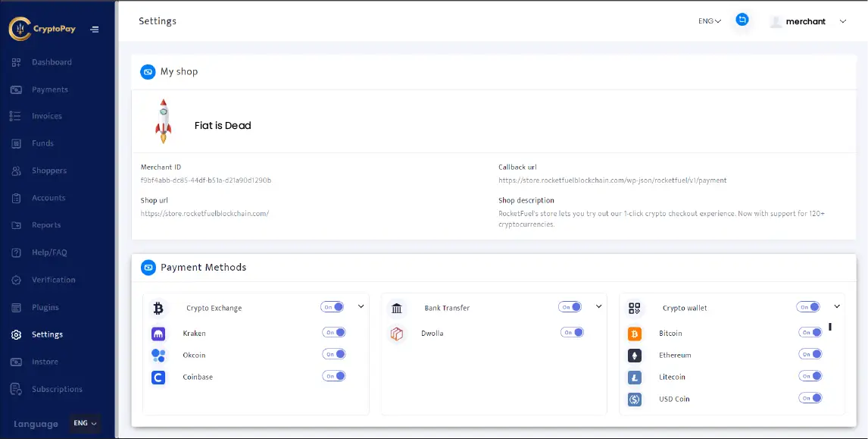
Task: Select the Dwolla payment icon
Action: point(397,333)
